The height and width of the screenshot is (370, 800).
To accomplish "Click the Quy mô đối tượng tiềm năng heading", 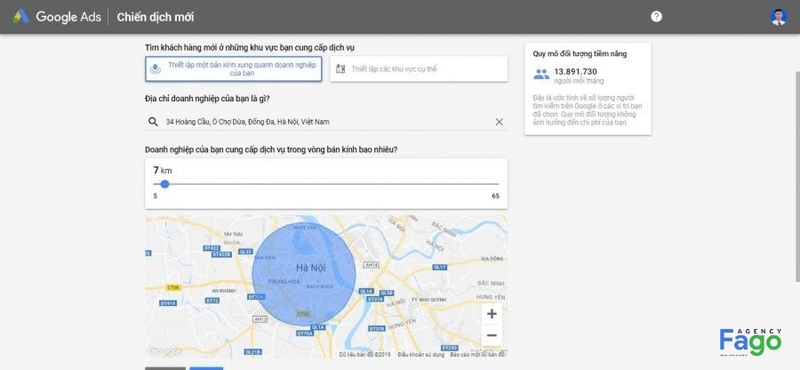I will 580,54.
